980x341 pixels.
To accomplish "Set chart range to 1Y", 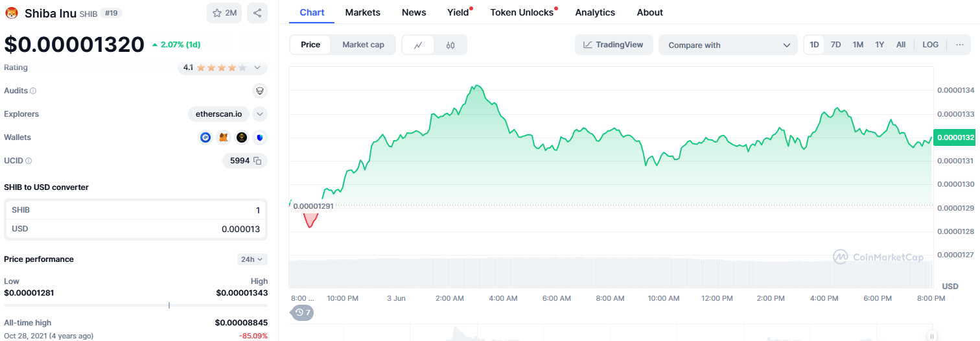I will pyautogui.click(x=880, y=45).
